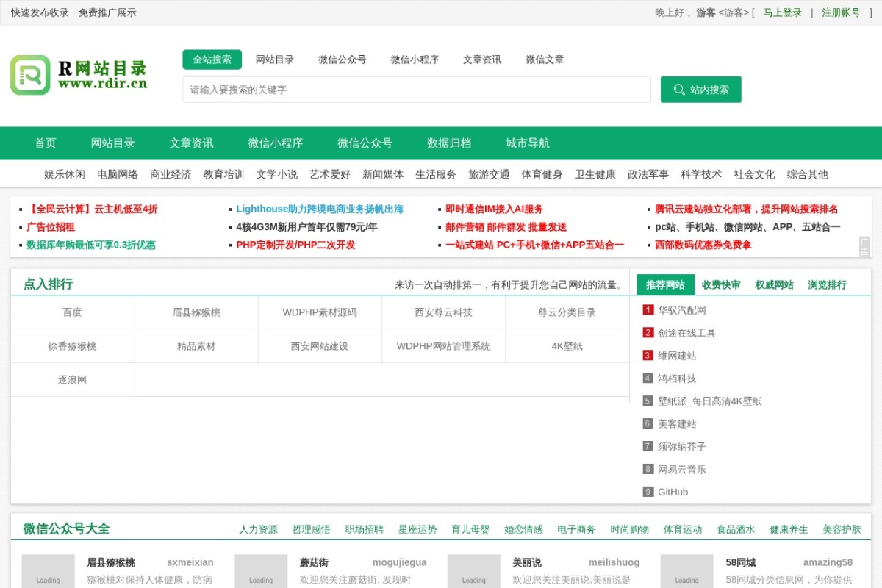The width and height of the screenshot is (882, 588).
Task: Open the 娱乐休闲 category
Action: pos(65,174)
